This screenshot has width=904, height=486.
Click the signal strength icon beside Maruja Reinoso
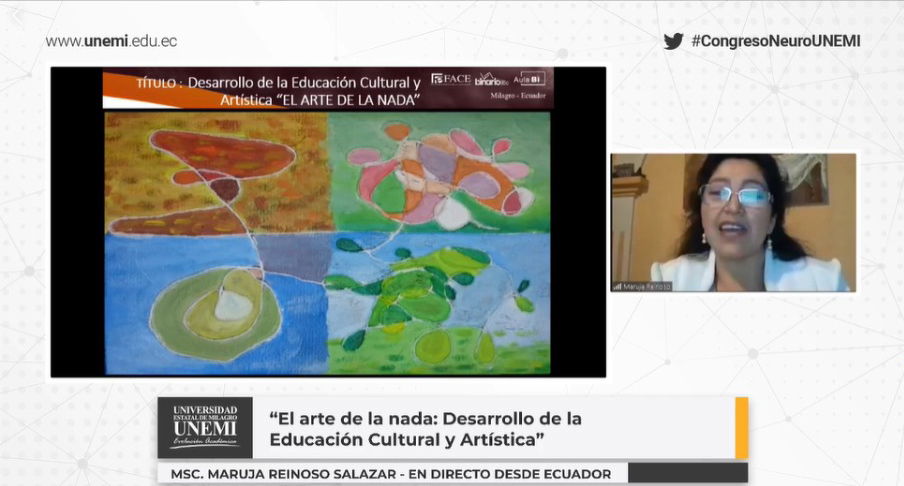[x=618, y=286]
